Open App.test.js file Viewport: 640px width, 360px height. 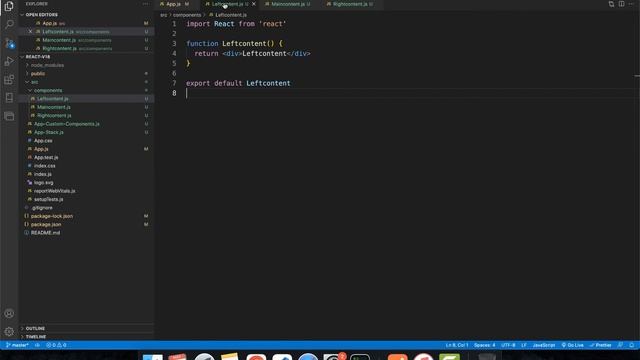[46, 158]
